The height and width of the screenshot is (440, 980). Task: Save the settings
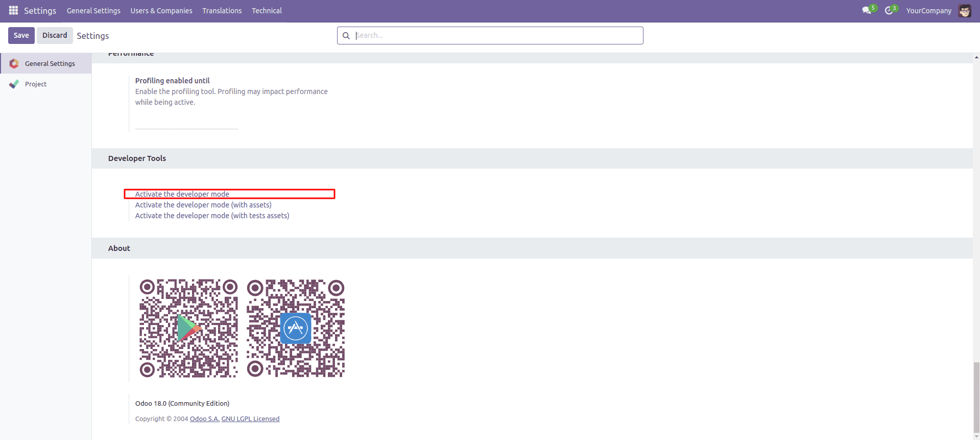(21, 35)
